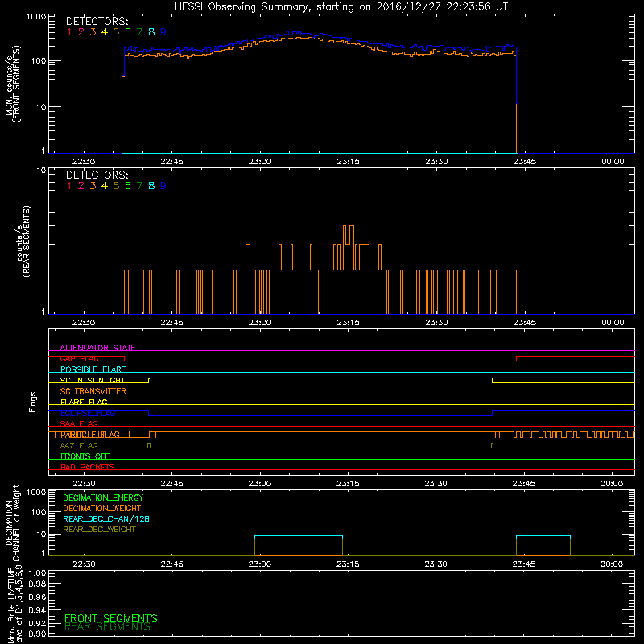Screen dimensions: 644x644
Task: Click the 00:00 tick under the front segments plot
Action: click(x=613, y=162)
